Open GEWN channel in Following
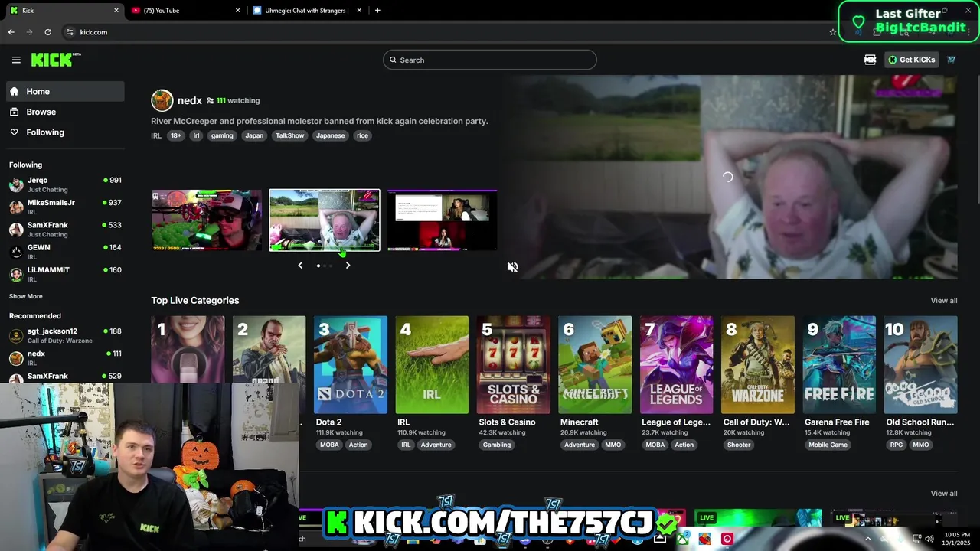Viewport: 980px width, 551px height. (65, 252)
